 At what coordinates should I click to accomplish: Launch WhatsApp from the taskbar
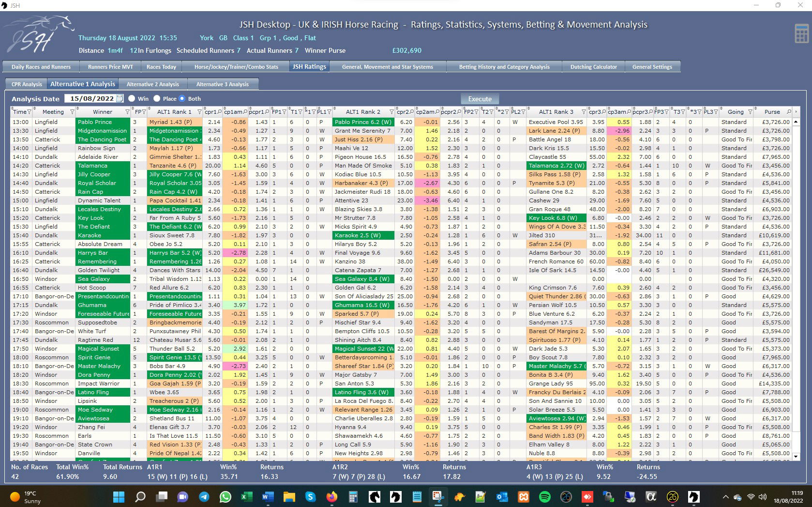click(226, 497)
